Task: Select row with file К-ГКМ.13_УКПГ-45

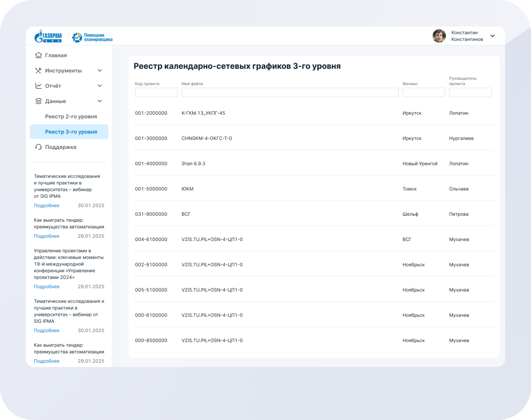Action: [x=203, y=113]
